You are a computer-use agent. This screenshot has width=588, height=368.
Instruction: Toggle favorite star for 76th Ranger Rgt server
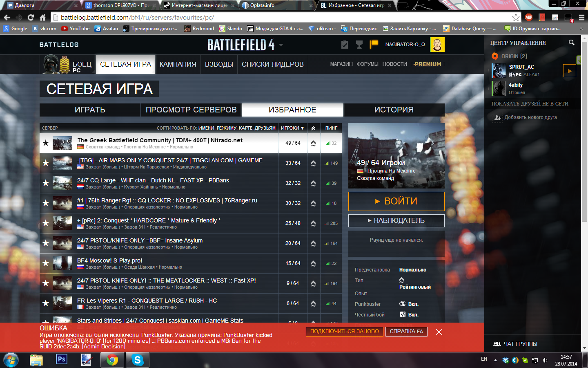46,203
